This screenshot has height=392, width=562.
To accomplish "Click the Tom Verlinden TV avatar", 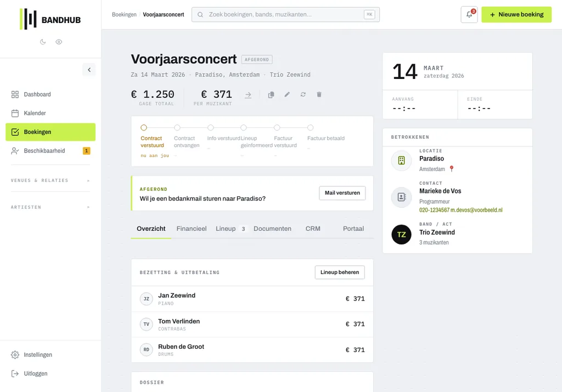I will click(146, 325).
